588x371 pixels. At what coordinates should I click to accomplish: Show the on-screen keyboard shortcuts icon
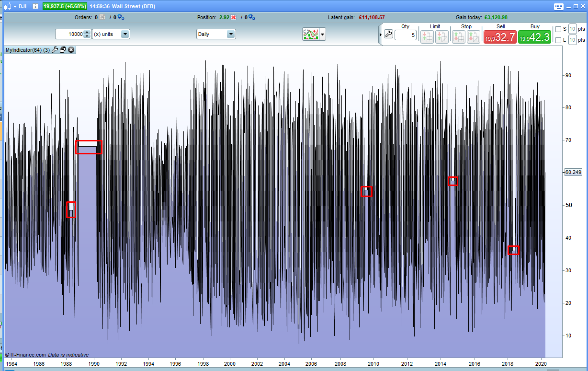[x=559, y=7]
